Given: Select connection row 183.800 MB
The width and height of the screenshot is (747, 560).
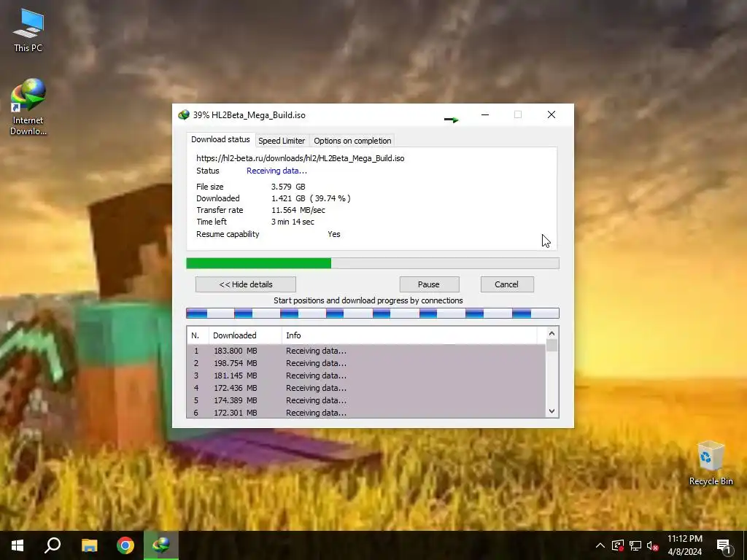Looking at the screenshot, I should 366,351.
